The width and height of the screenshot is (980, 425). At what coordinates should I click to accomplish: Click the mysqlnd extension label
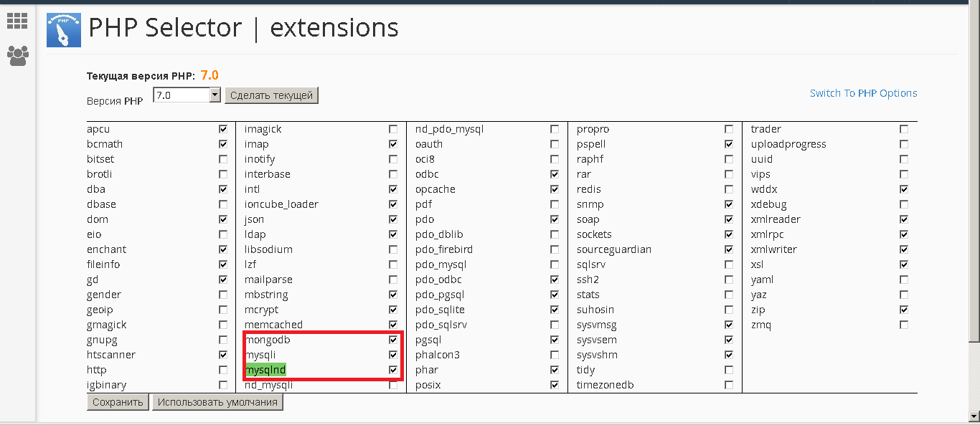coord(265,370)
